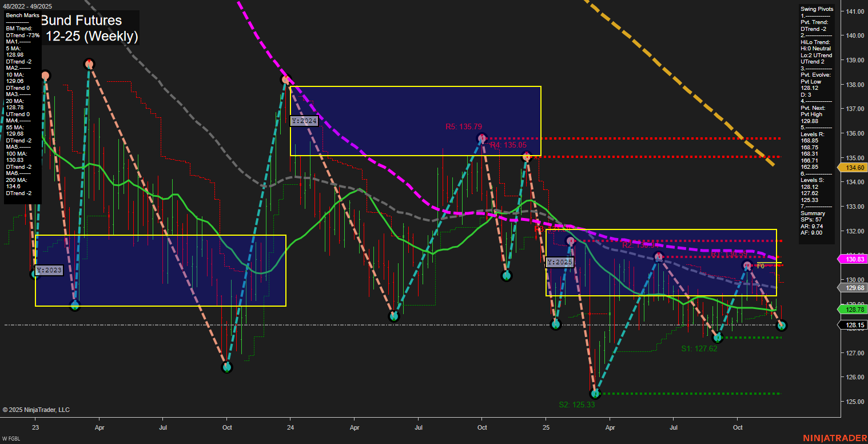Click the '25' year label on time axis

tap(546, 427)
